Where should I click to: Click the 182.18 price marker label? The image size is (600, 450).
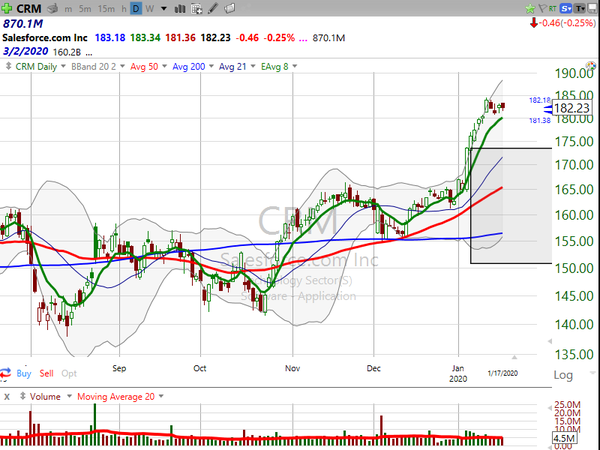[540, 100]
